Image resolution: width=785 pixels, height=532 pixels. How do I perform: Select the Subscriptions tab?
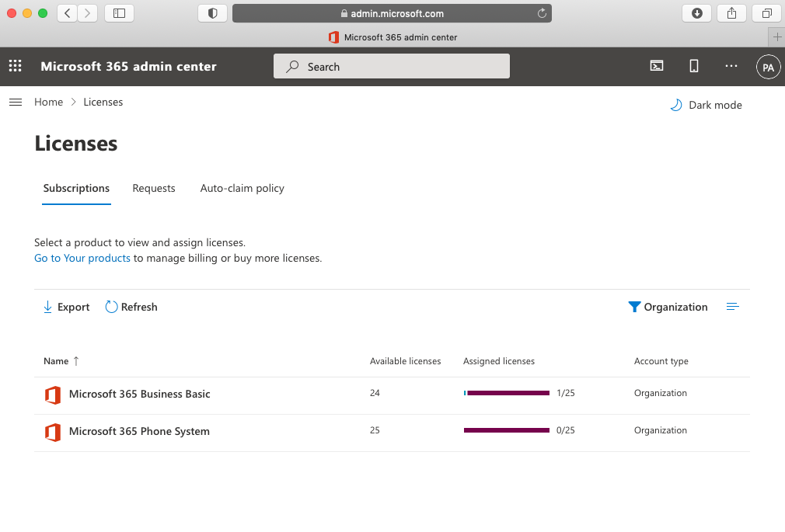(76, 188)
